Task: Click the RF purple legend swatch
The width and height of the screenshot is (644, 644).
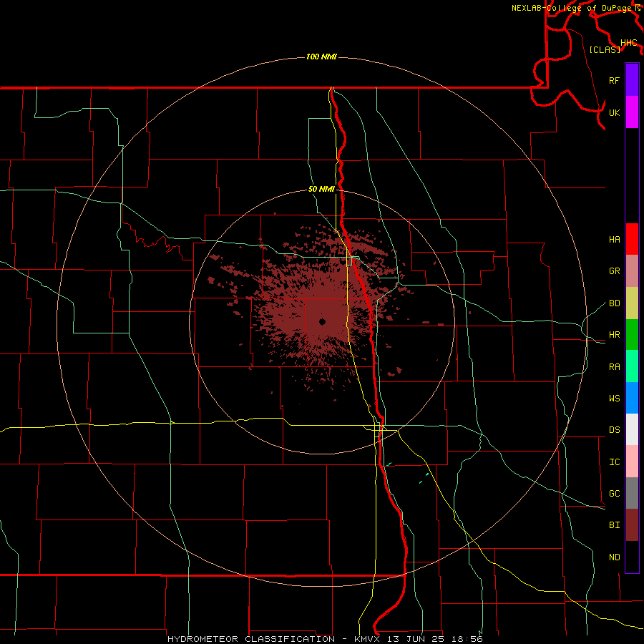Action: [x=632, y=80]
